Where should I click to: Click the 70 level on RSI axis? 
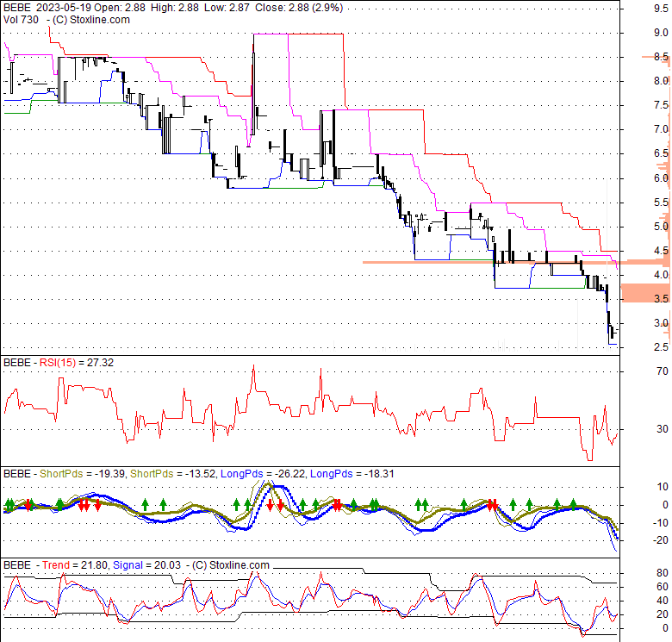pos(663,371)
